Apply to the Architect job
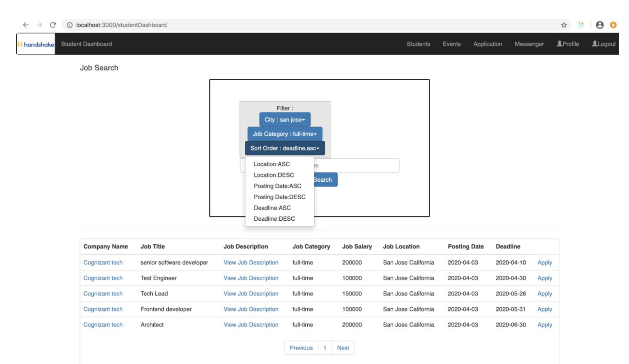This screenshot has width=629, height=364. coord(545,325)
